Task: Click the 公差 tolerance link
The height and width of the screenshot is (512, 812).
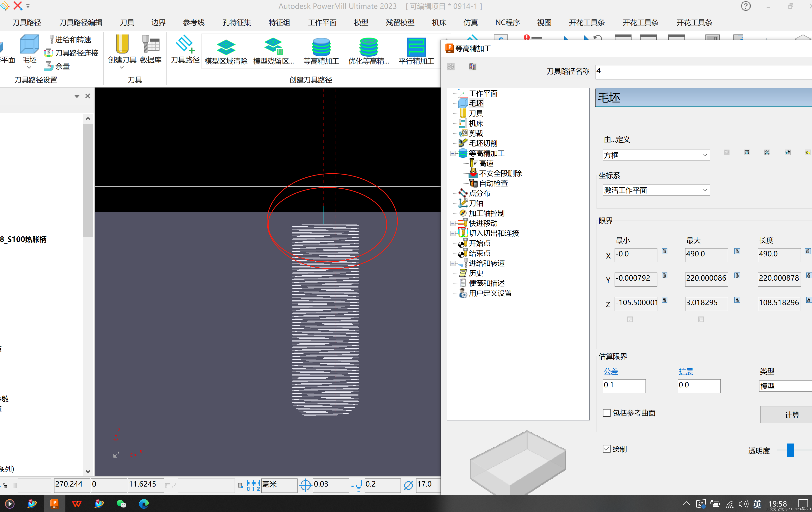Action: (x=611, y=371)
